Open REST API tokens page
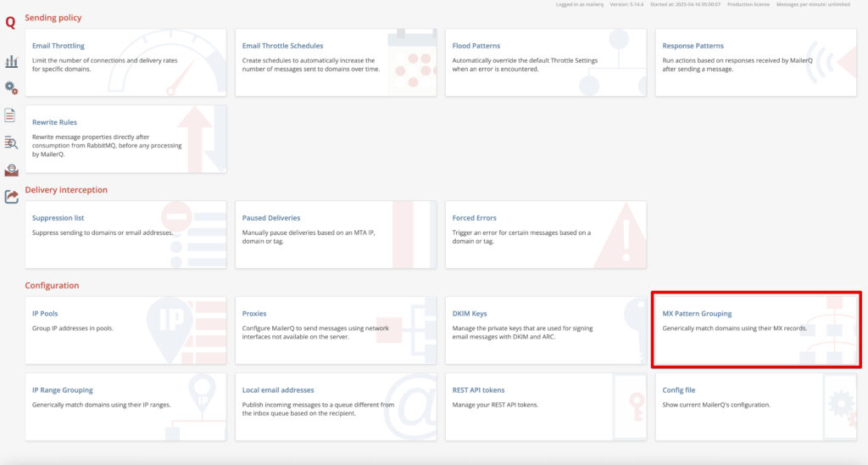Viewport: 868px width, 465px height. (x=480, y=390)
